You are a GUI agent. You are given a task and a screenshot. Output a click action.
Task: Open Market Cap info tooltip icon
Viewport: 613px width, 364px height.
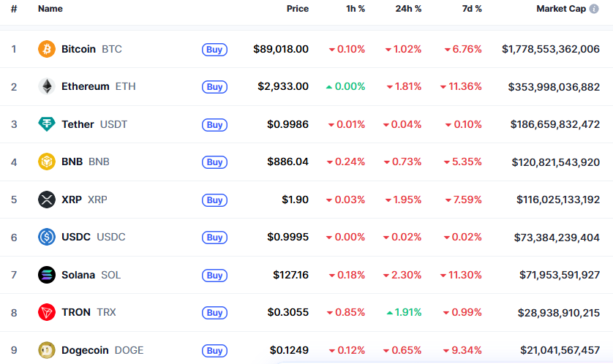tap(605, 9)
